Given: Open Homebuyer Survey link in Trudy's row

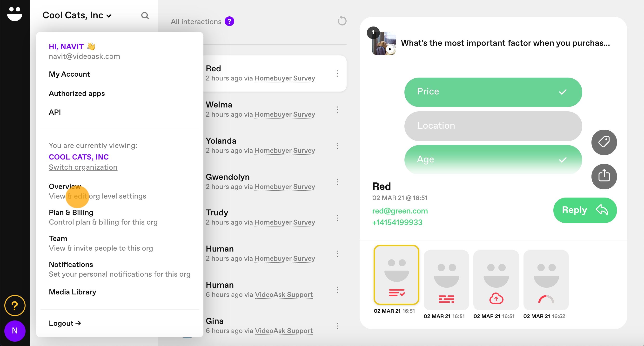Looking at the screenshot, I should (284, 222).
